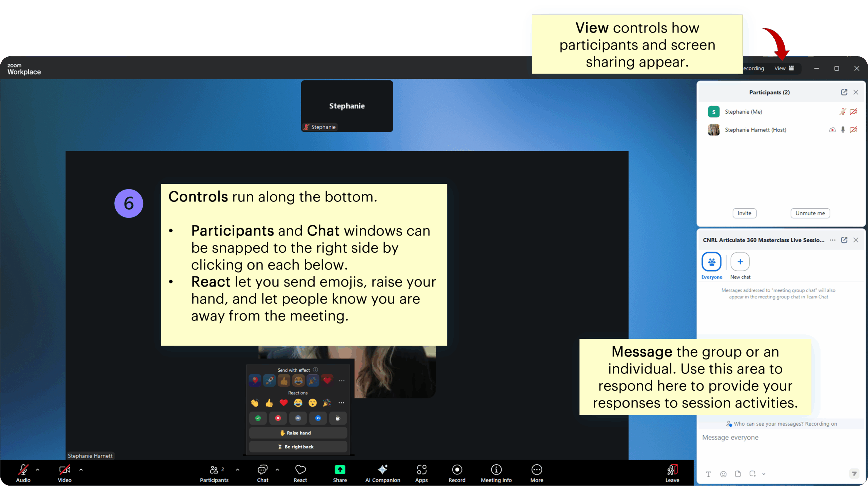Toggle the red X No response
868x486 pixels.
pos(278,418)
